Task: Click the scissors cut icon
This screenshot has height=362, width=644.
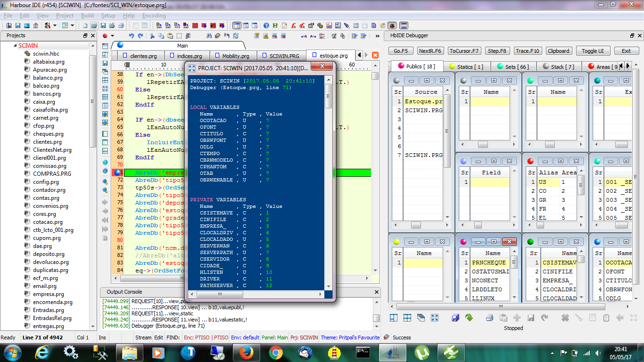Action: coord(152,36)
